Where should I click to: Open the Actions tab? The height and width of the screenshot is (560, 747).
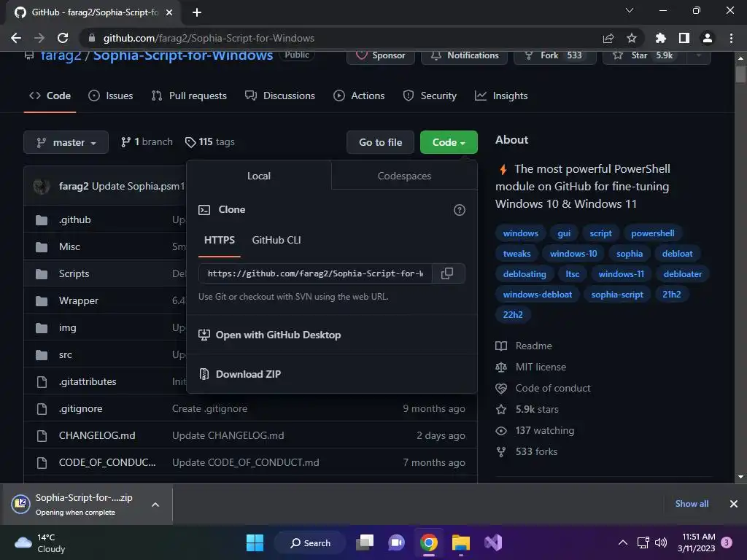[359, 96]
